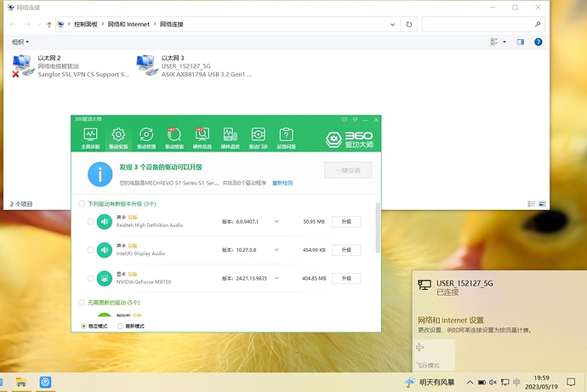Open File Explorer from the taskbar
The height and width of the screenshot is (392, 587).
click(21, 383)
